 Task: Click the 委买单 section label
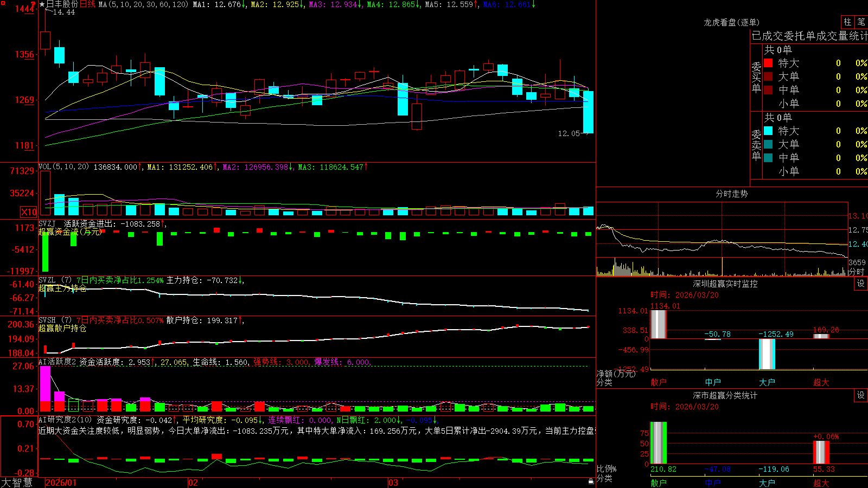pos(756,77)
